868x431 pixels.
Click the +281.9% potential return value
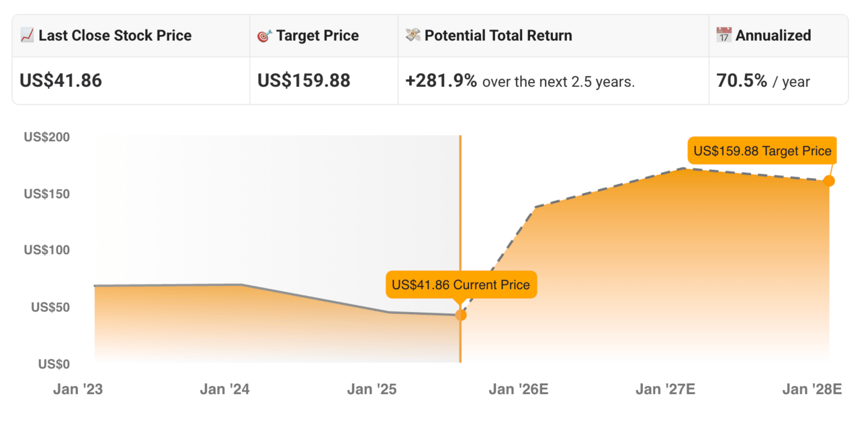pos(441,81)
